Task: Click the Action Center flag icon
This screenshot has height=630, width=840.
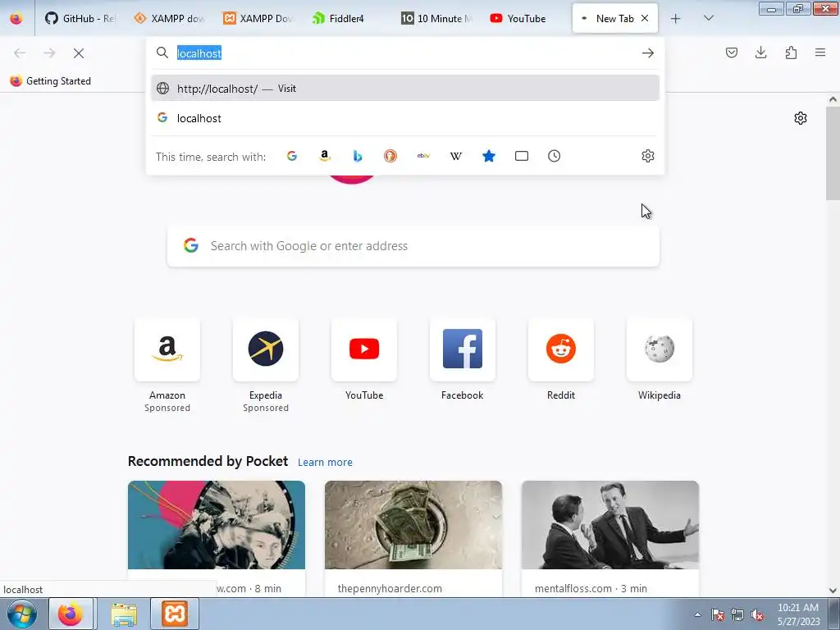Action: click(718, 614)
